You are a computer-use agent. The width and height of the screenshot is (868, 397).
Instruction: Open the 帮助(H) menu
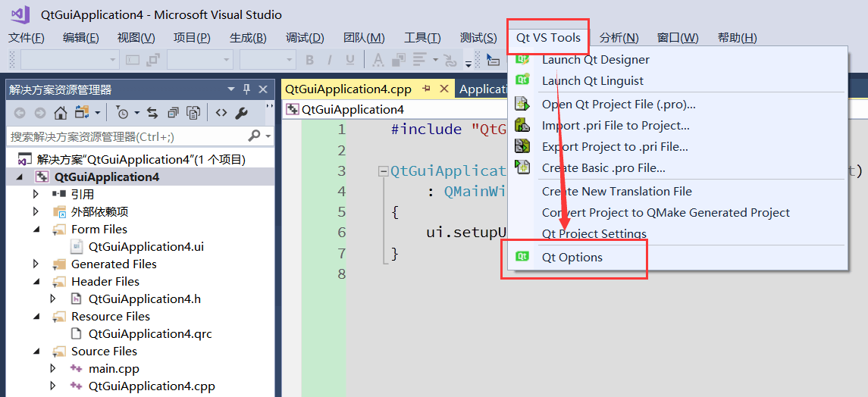(737, 38)
